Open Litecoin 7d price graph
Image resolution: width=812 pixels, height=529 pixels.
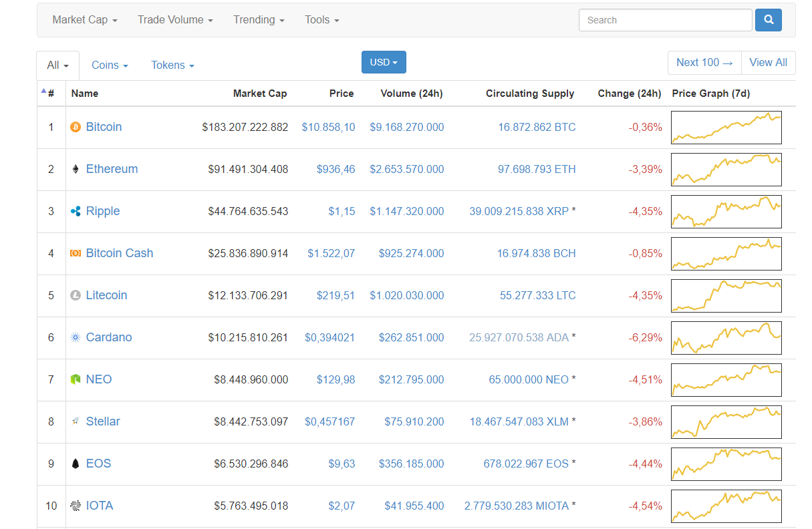point(726,296)
